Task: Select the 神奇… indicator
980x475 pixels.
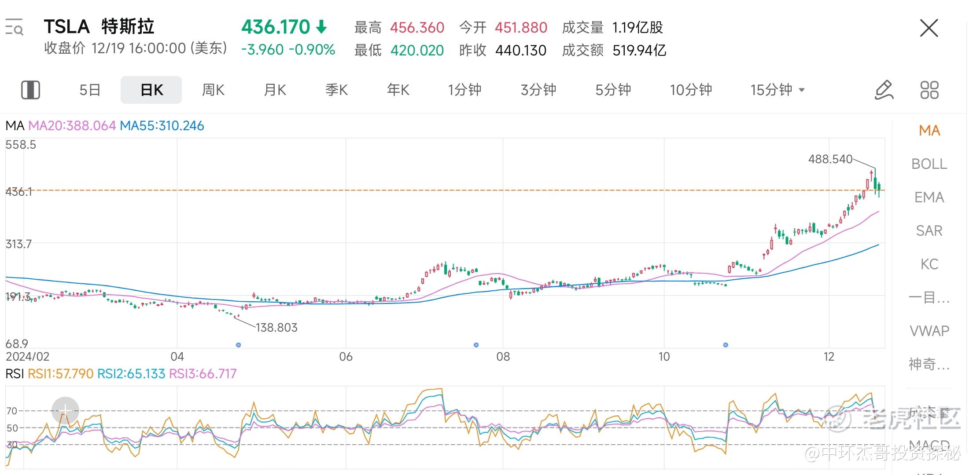Action: [x=929, y=364]
